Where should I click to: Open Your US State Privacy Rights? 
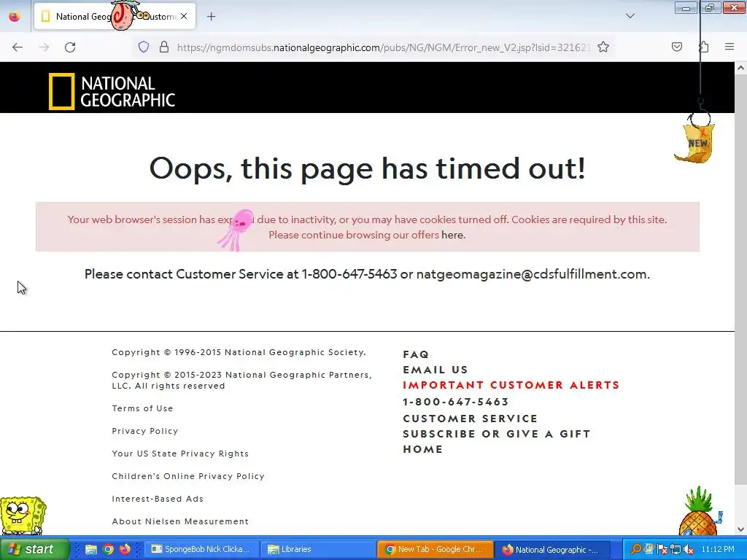180,454
